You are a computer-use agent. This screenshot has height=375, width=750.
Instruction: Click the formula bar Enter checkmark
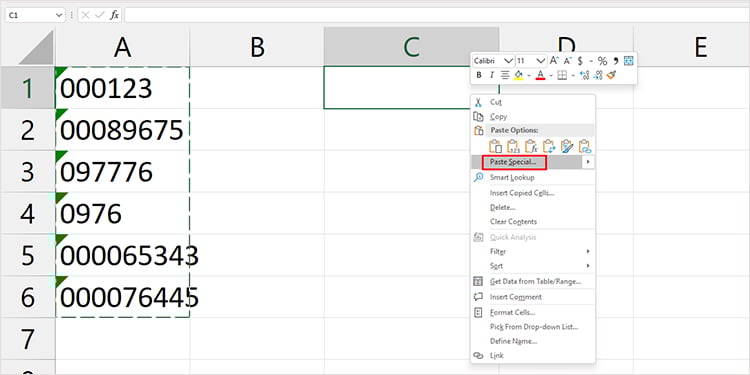point(99,15)
